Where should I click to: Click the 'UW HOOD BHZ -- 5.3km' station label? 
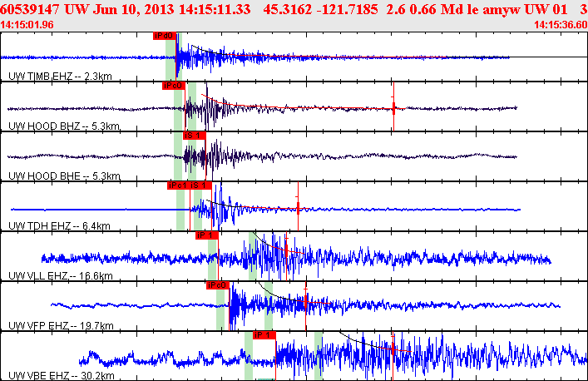click(64, 126)
